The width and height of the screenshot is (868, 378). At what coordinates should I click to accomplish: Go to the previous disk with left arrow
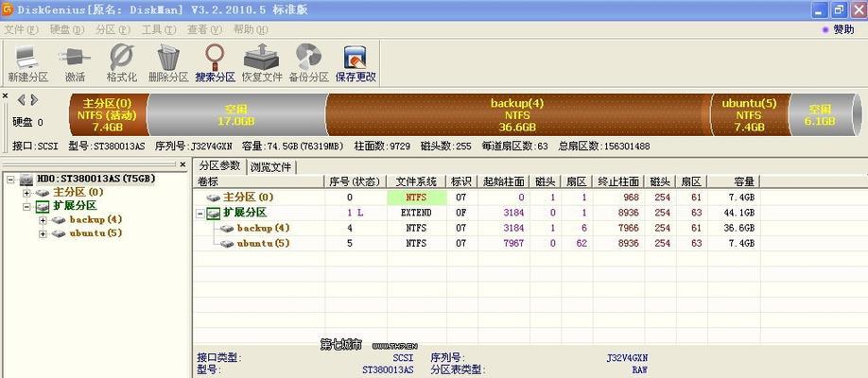click(x=22, y=100)
